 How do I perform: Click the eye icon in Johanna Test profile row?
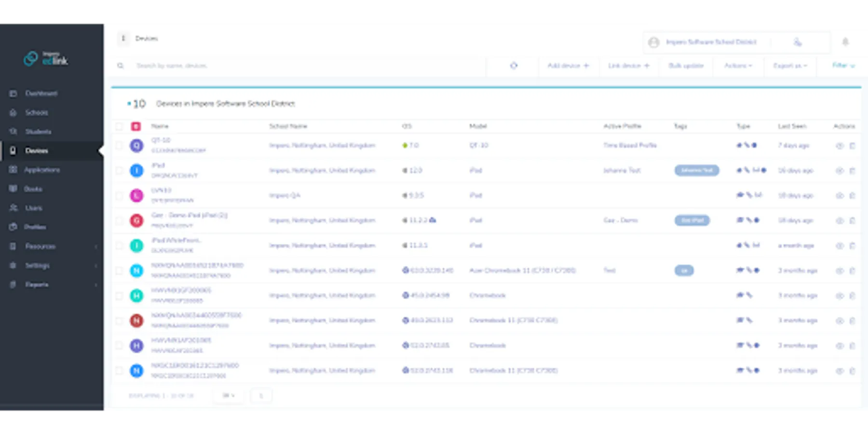click(x=840, y=171)
